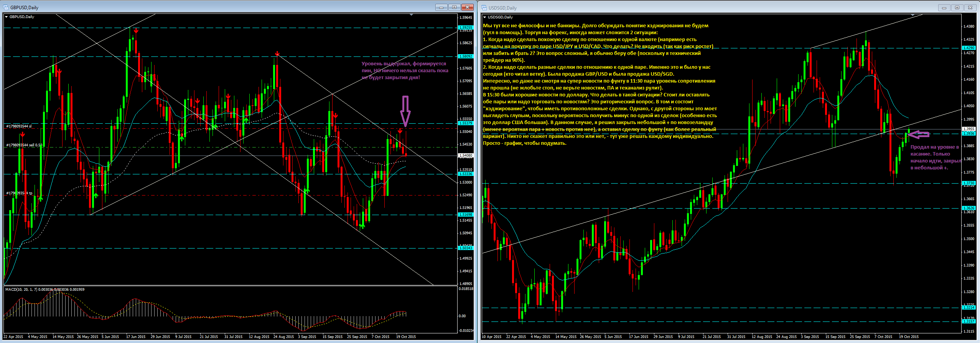Viewport: 980px width, 343px height.
Task: Click the "1.58092" price level label
Action: pos(466,56)
